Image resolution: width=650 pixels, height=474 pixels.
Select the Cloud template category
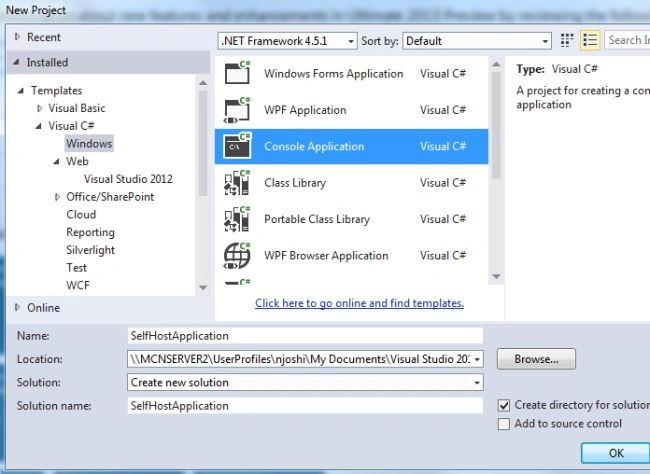81,214
